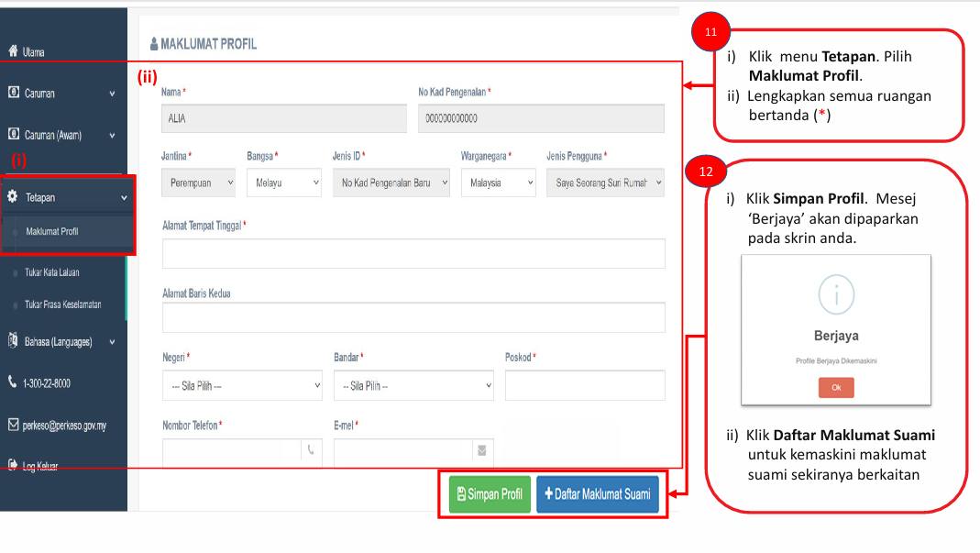This screenshot has width=980, height=553.
Task: Click the Utama home icon
Action: click(x=13, y=52)
